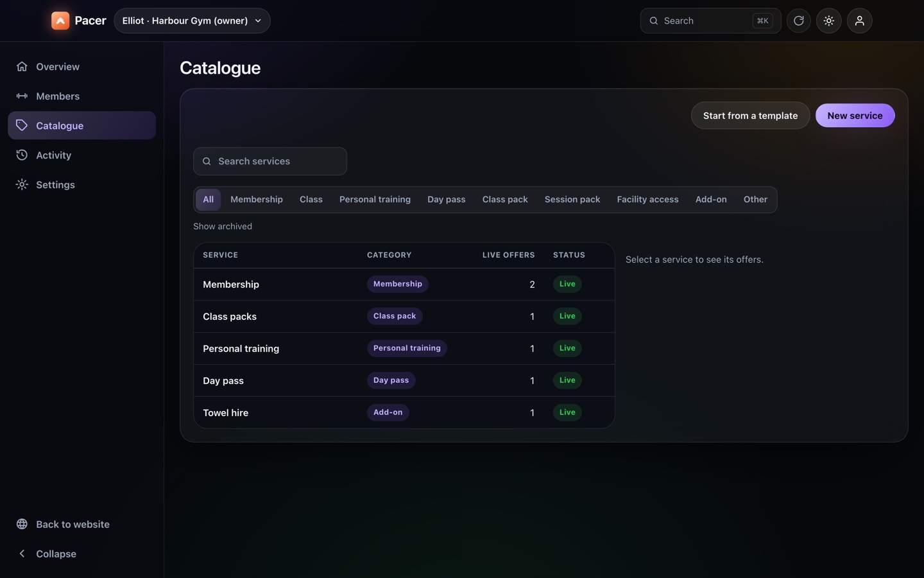
Task: Click the Live Offers column header
Action: 508,255
